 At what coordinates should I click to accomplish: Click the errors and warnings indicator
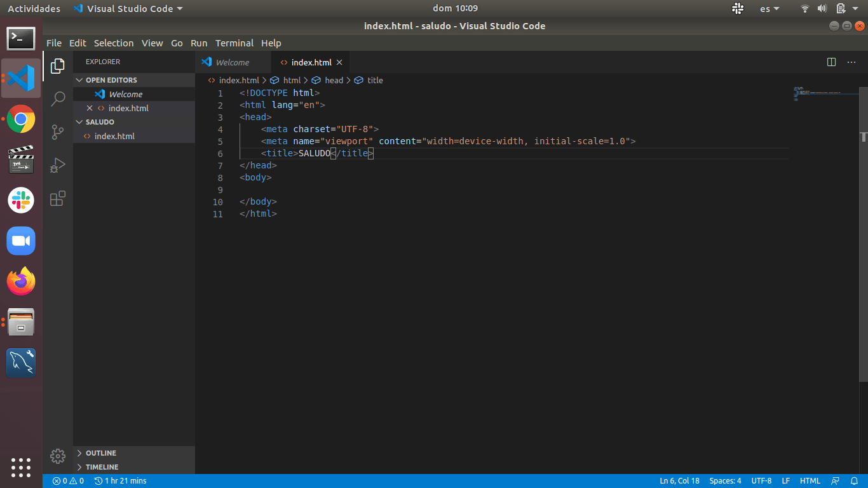point(68,481)
